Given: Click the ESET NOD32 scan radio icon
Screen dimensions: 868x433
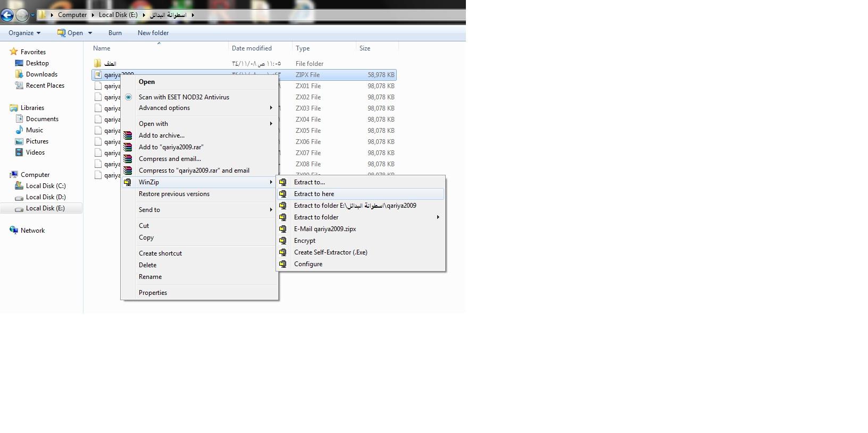Looking at the screenshot, I should tap(128, 97).
